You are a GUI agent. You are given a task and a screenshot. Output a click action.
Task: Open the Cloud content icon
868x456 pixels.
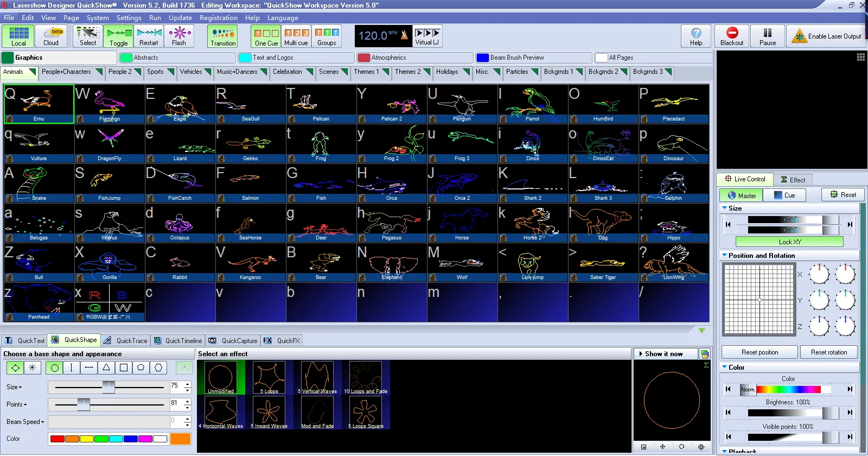pos(50,36)
